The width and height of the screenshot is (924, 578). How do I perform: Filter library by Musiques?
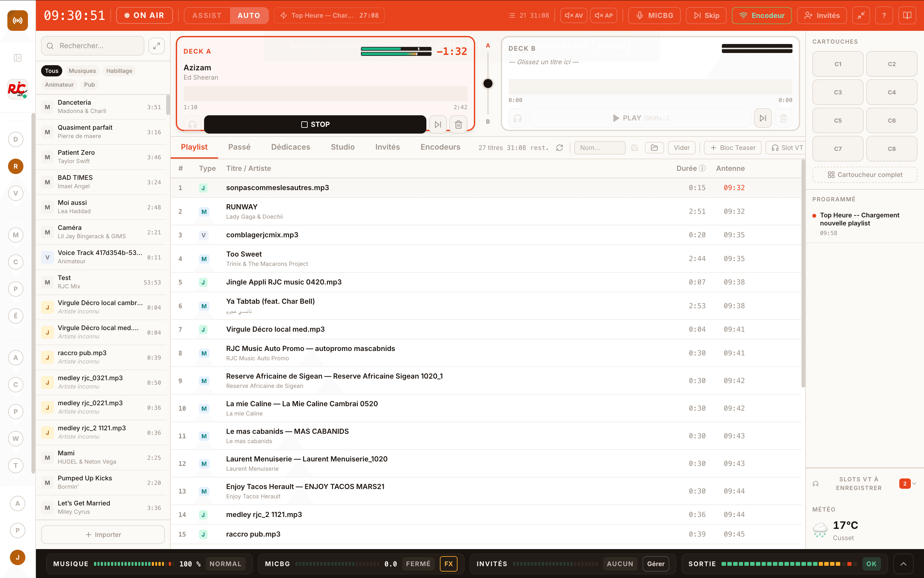pos(82,71)
